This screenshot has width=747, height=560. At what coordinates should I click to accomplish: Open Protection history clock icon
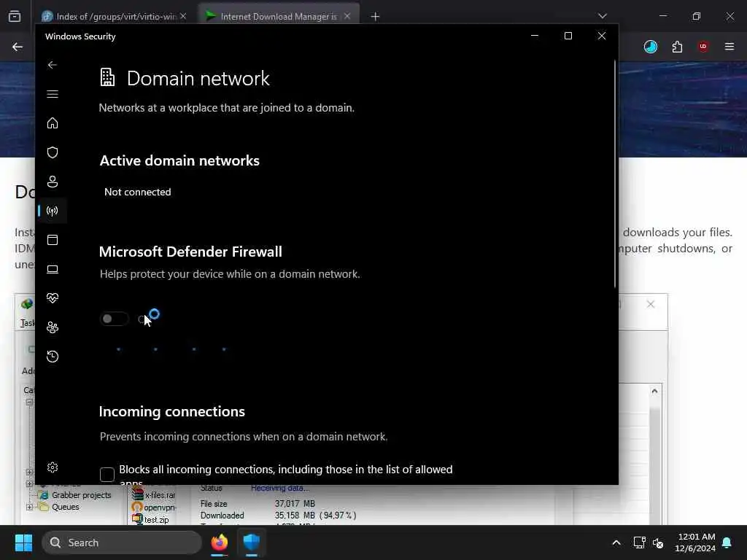click(x=53, y=357)
